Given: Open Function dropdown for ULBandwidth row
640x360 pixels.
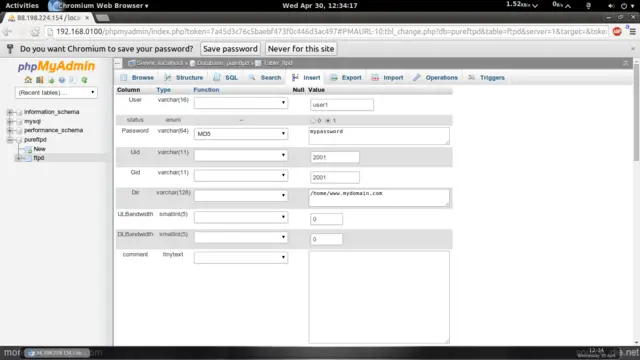Looking at the screenshot, I should pos(241,217).
